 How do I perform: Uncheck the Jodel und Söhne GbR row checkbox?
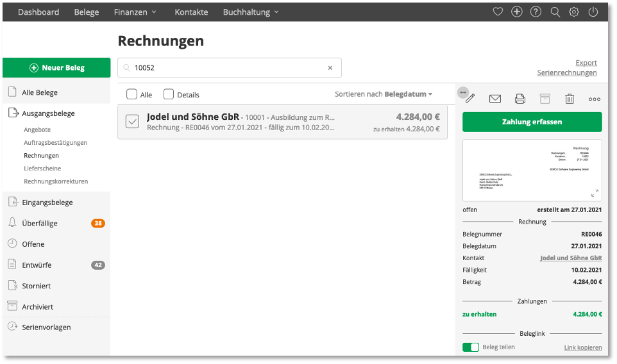132,122
